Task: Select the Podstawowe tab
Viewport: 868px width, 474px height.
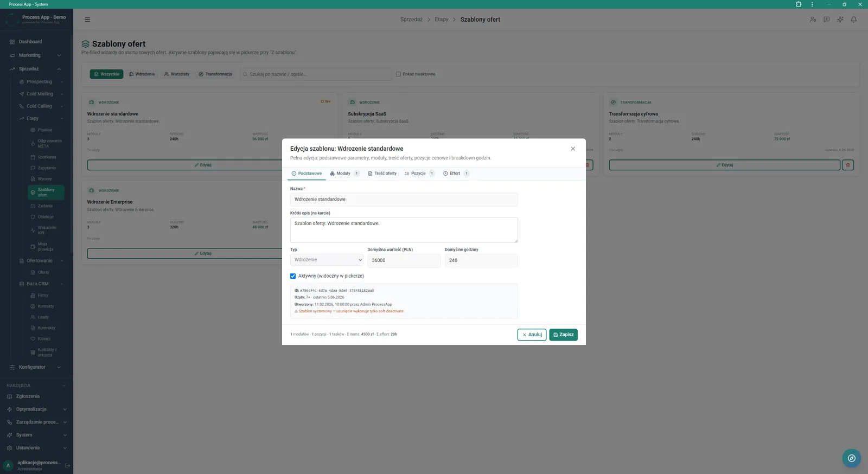Action: [307, 174]
